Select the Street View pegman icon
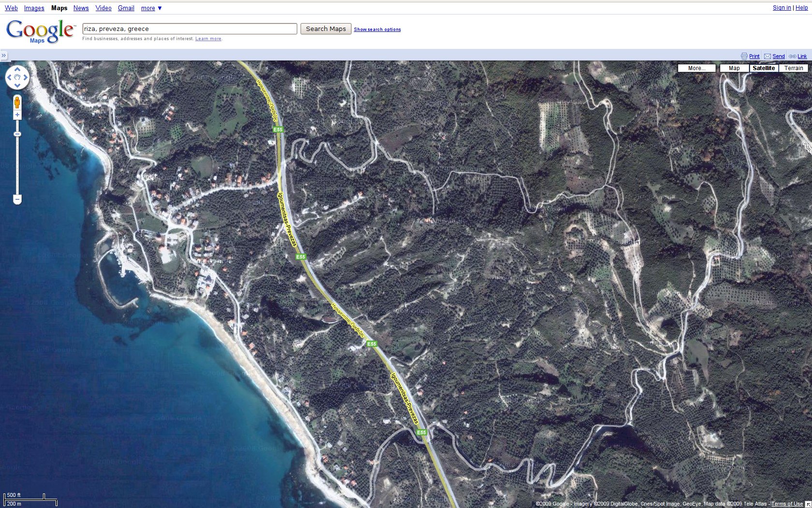 tap(17, 103)
